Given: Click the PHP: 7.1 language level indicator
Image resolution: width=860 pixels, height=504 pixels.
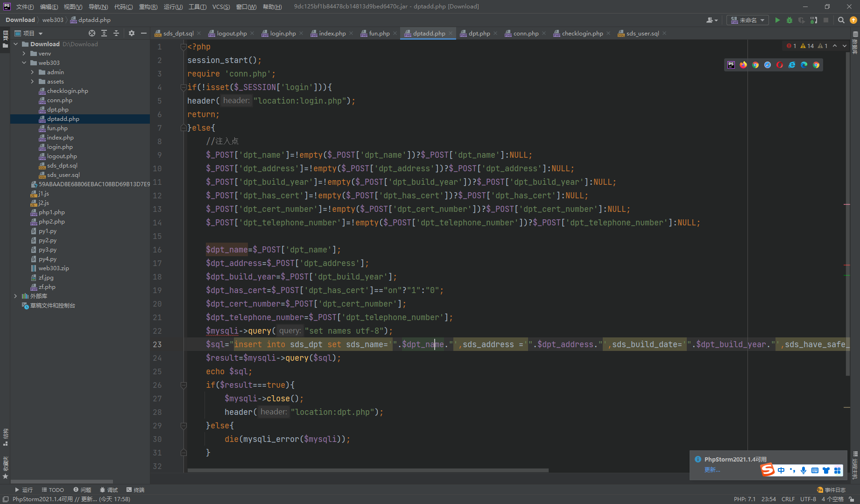Looking at the screenshot, I should pos(745,499).
